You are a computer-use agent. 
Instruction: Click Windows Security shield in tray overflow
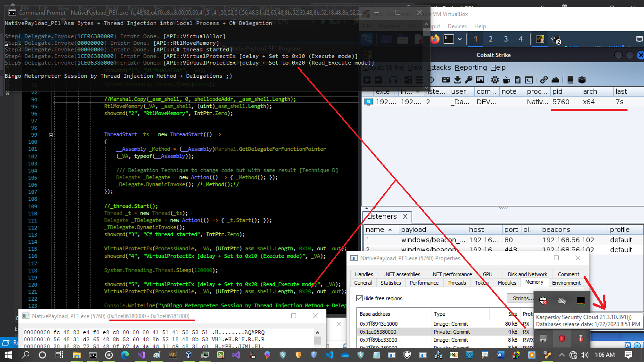[x=543, y=300]
